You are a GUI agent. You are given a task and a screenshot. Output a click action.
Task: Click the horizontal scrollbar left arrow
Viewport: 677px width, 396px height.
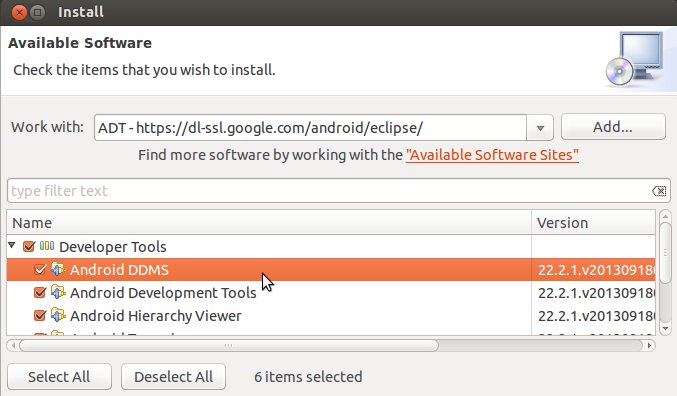click(13, 345)
